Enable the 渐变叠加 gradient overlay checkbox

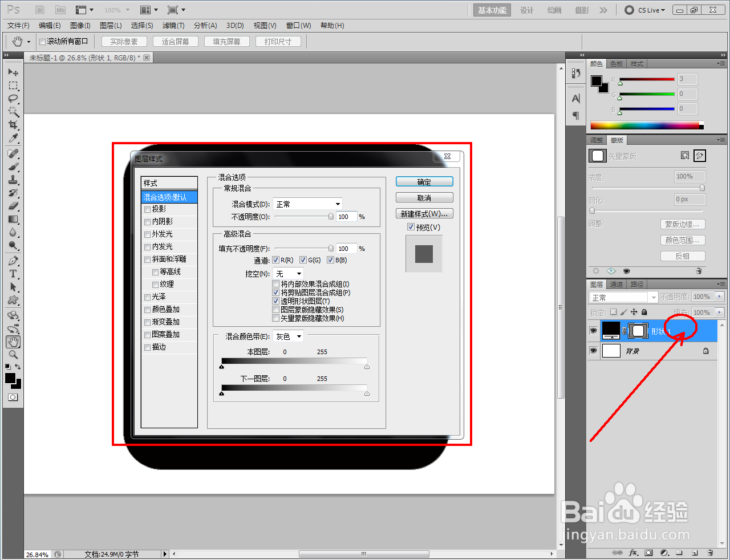(x=147, y=322)
